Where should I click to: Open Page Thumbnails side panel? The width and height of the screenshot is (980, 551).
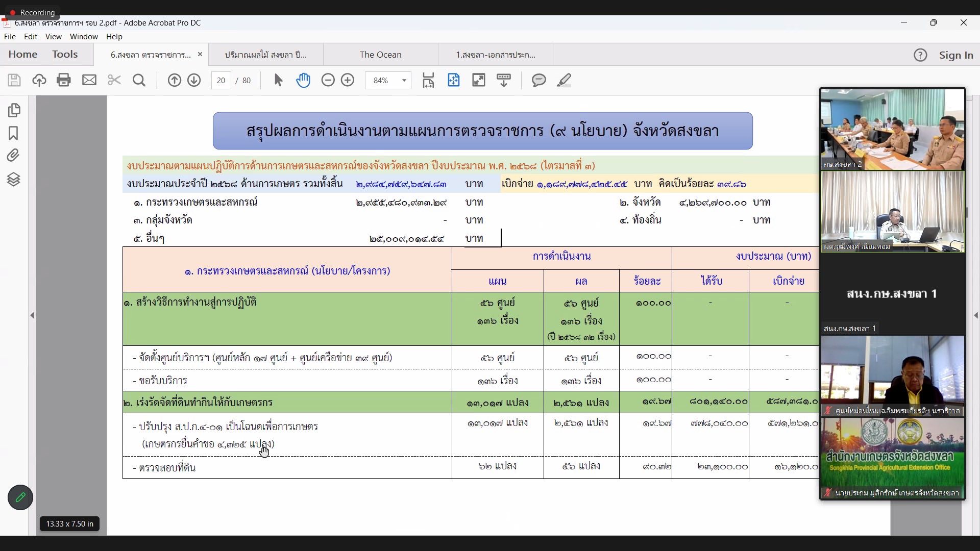14,110
